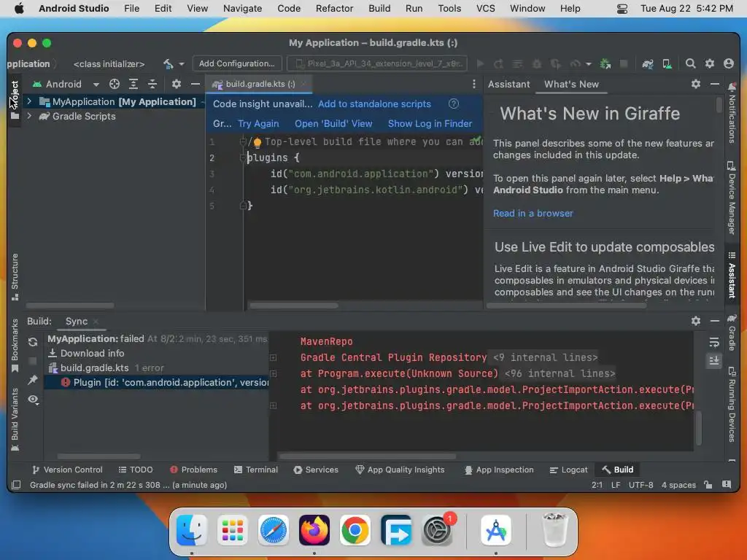Open the Build Variants side tool window

pos(15,419)
